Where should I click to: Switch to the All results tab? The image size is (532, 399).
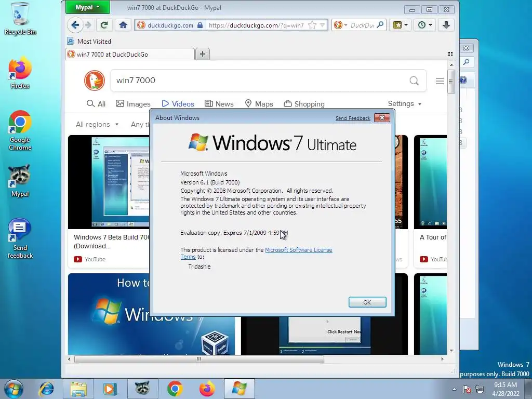coord(96,104)
